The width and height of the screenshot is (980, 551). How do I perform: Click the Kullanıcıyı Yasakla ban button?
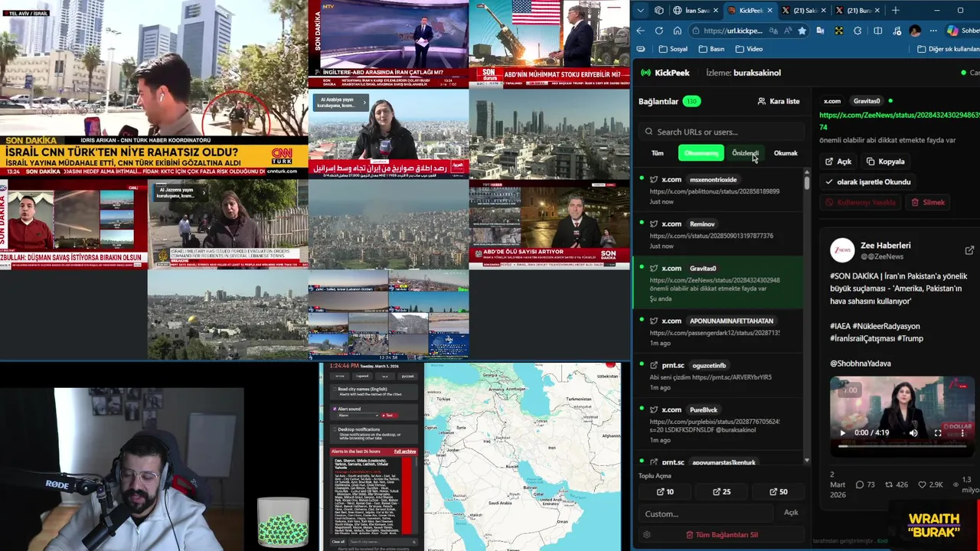[860, 202]
